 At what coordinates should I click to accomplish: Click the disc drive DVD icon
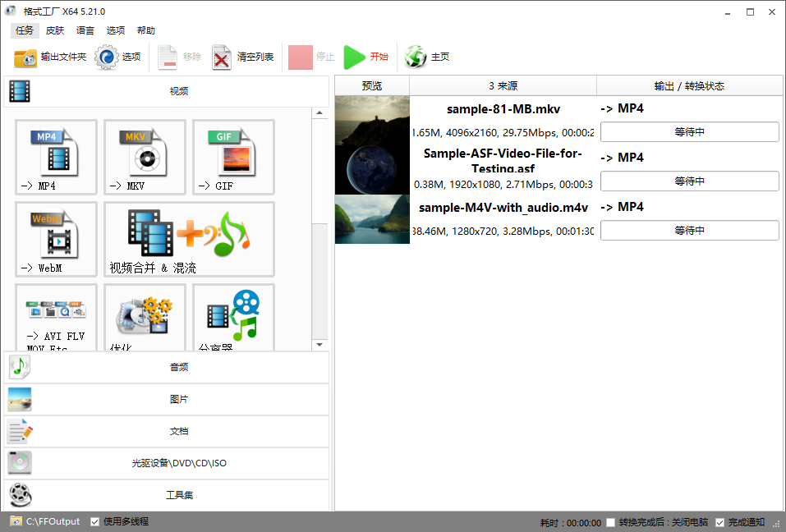click(20, 463)
